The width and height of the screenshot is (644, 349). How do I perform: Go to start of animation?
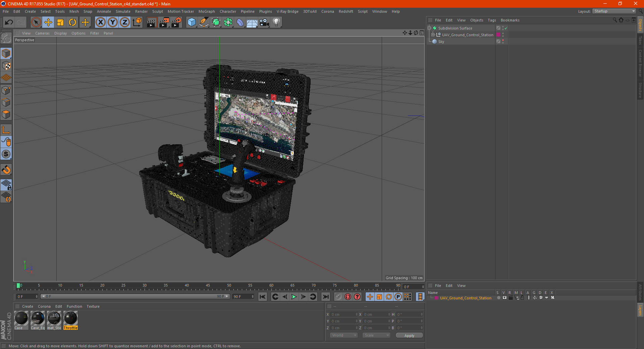pyautogui.click(x=263, y=297)
